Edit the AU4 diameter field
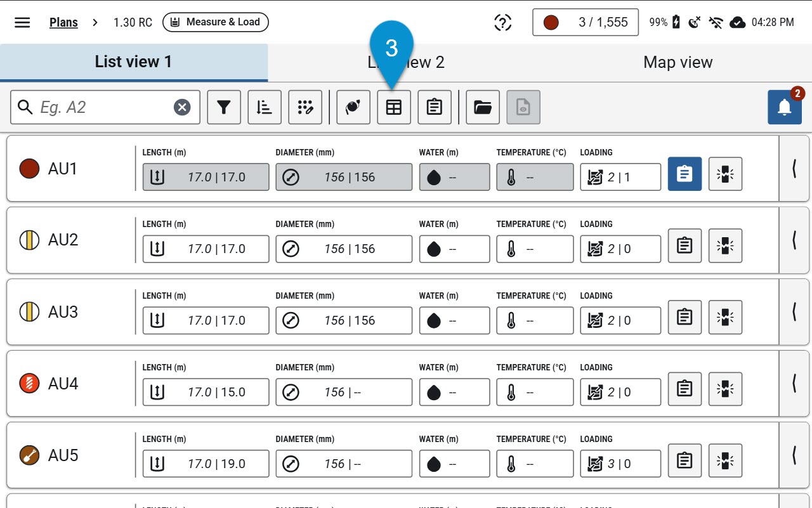The width and height of the screenshot is (812, 508). point(344,392)
